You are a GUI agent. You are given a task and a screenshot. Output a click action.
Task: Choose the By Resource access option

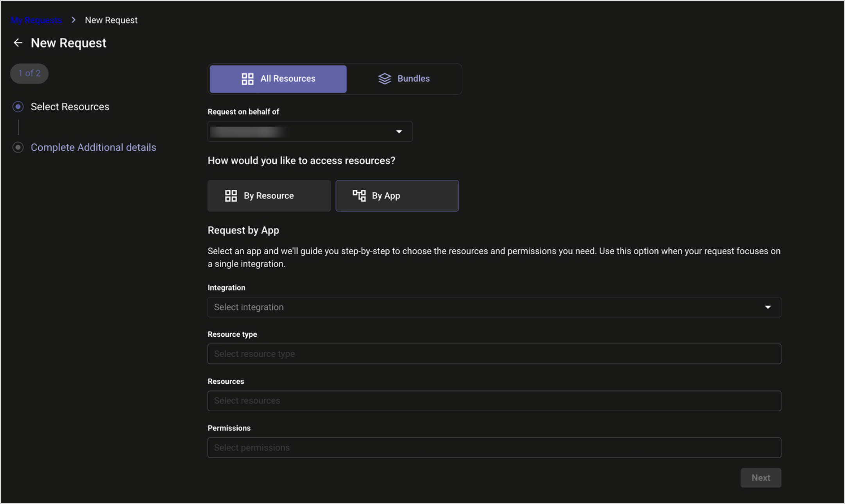(x=269, y=196)
